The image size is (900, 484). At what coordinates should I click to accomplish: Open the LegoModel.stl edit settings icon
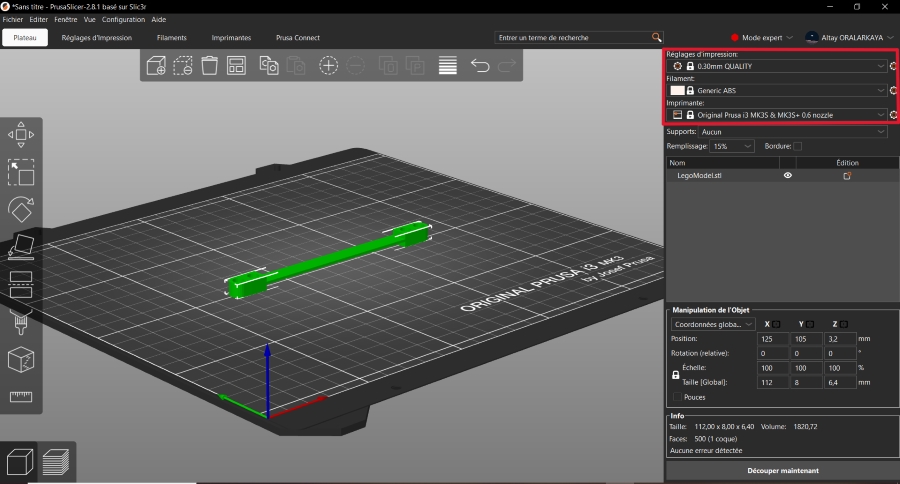pos(847,176)
